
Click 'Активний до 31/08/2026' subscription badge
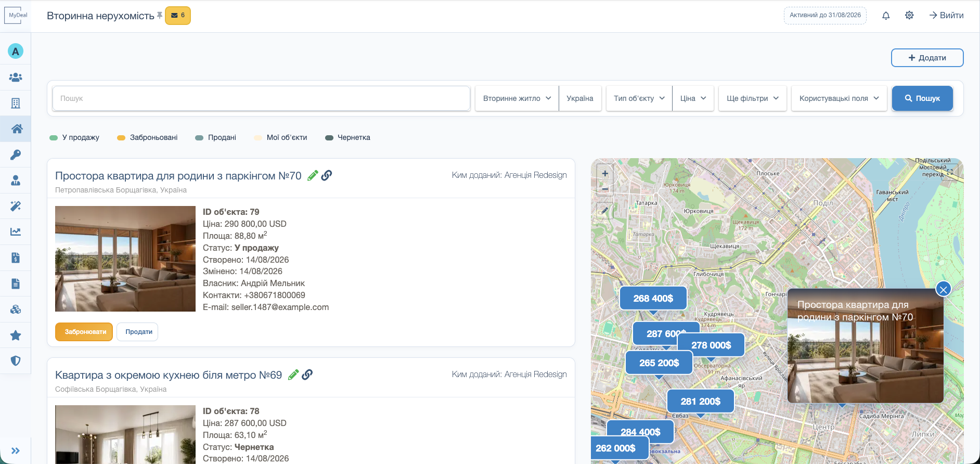(x=825, y=15)
